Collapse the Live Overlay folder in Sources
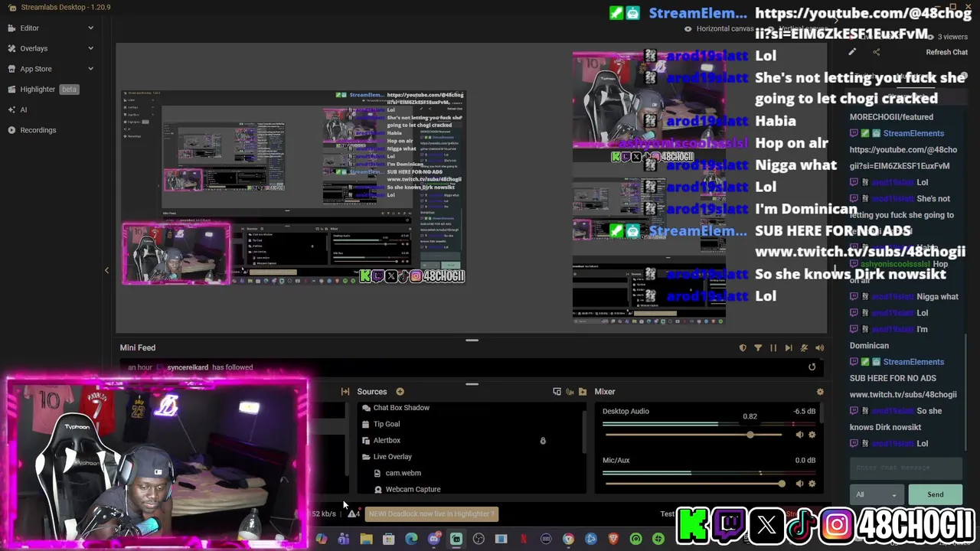 [x=366, y=457]
